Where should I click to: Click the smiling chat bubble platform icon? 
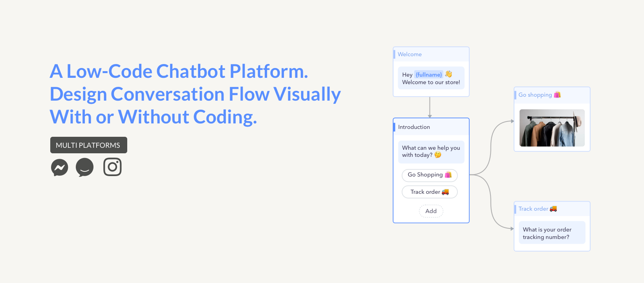tap(85, 167)
